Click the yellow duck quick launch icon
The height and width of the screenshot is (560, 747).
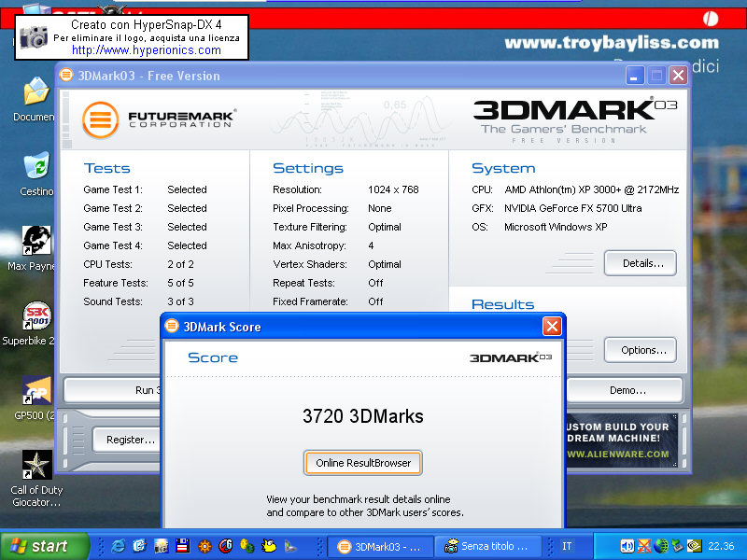(x=269, y=546)
